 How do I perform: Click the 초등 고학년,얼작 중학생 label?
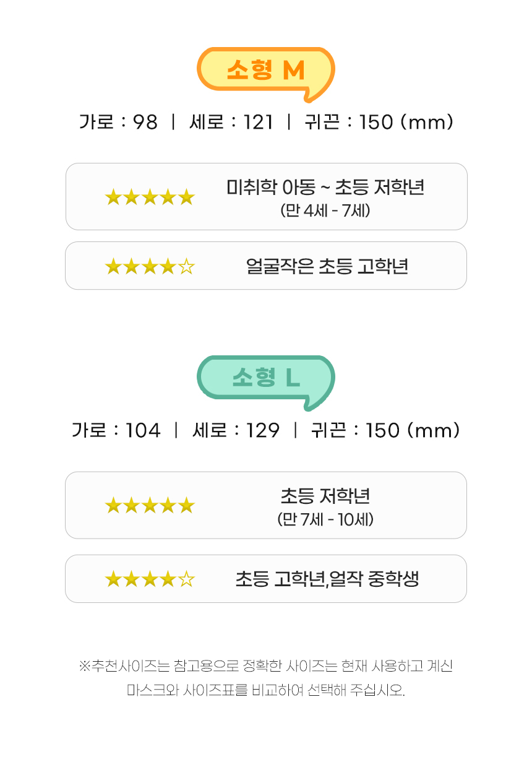(x=327, y=579)
